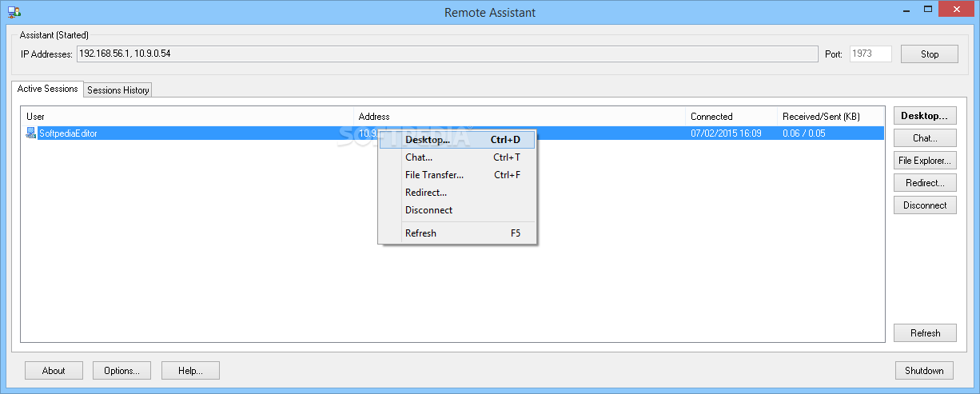The width and height of the screenshot is (980, 394).
Task: Select File Transfer... in the context menu
Action: point(457,175)
